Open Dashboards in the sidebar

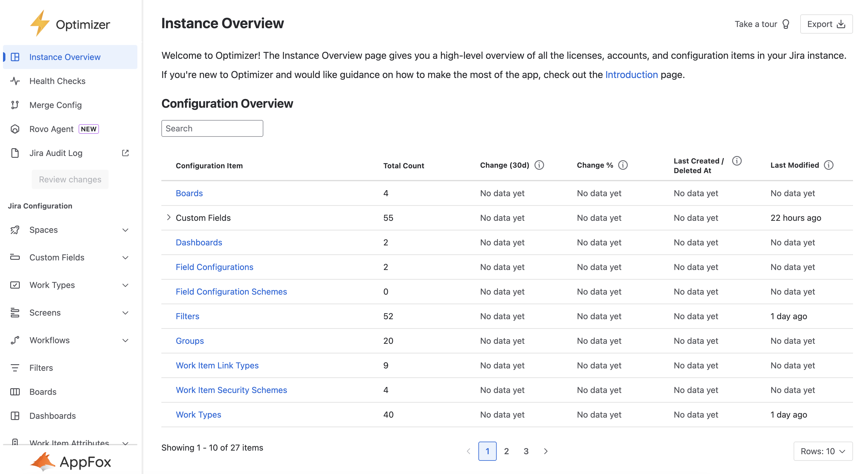click(52, 416)
